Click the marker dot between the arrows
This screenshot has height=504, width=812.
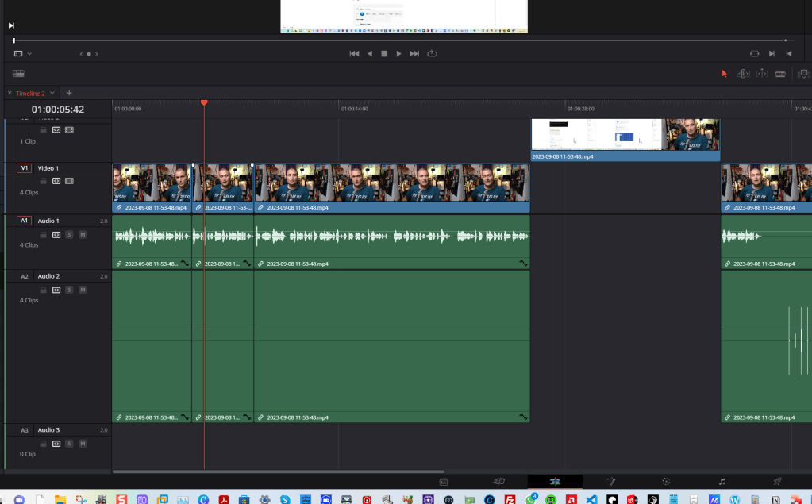click(89, 54)
